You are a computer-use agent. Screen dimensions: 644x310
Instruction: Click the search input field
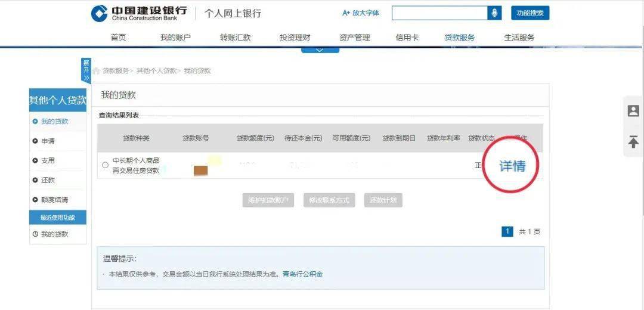439,13
